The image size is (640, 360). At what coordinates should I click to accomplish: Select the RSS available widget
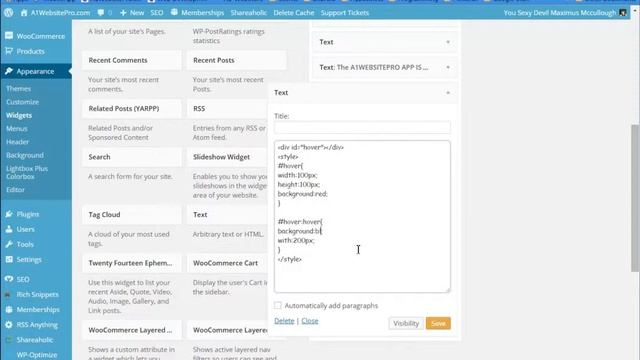227,109
